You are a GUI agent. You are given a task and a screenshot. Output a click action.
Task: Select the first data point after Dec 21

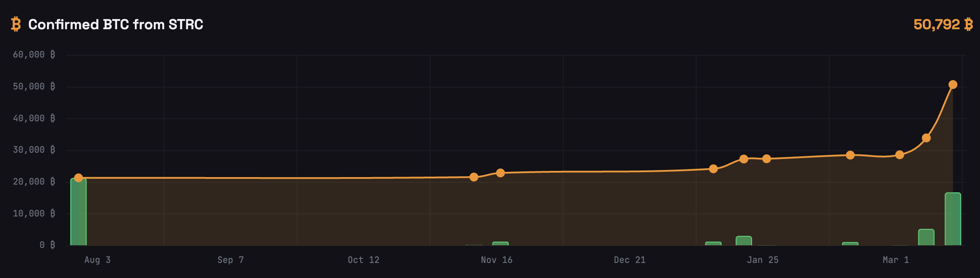(713, 169)
